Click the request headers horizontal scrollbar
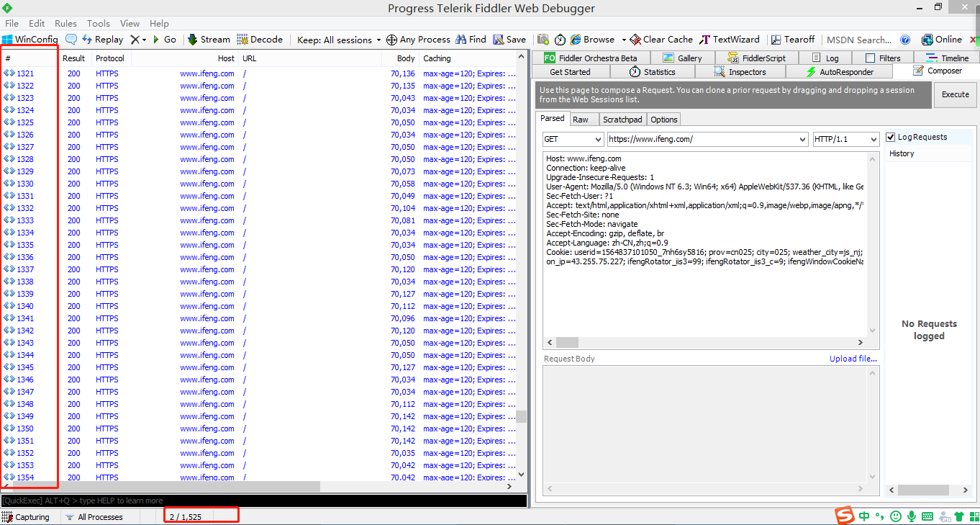This screenshot has height=525, width=980. point(706,343)
